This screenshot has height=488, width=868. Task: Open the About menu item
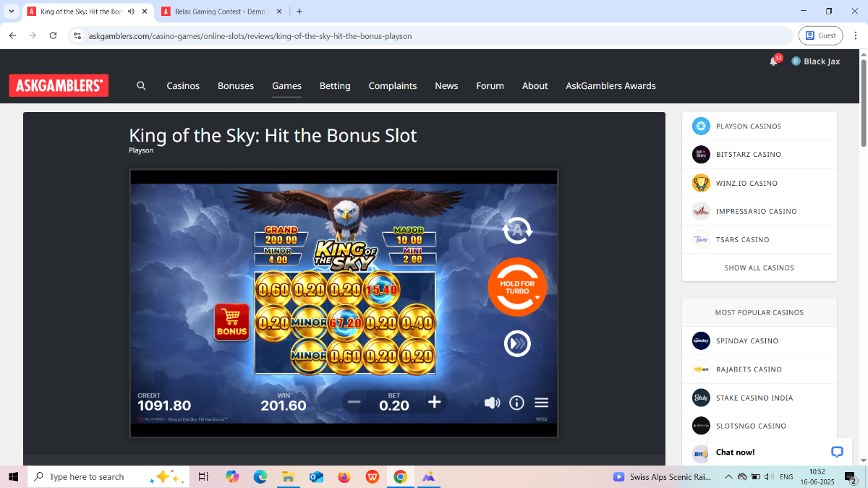point(535,85)
